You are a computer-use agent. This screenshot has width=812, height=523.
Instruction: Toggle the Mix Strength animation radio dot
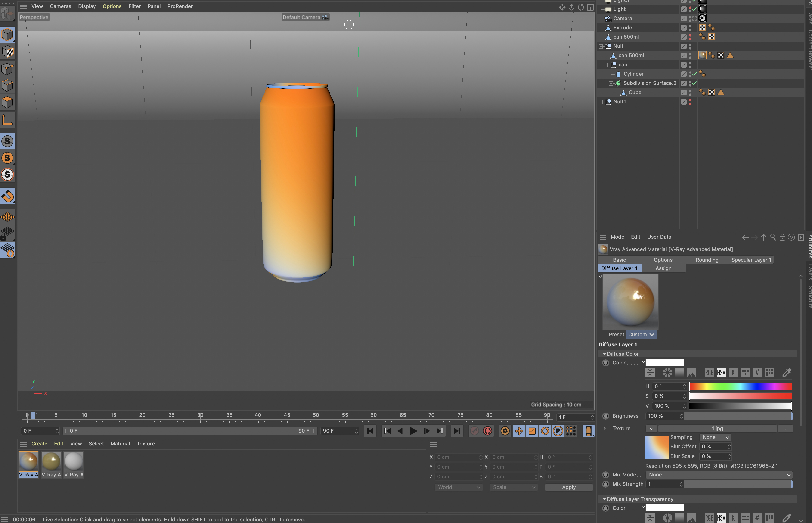606,484
